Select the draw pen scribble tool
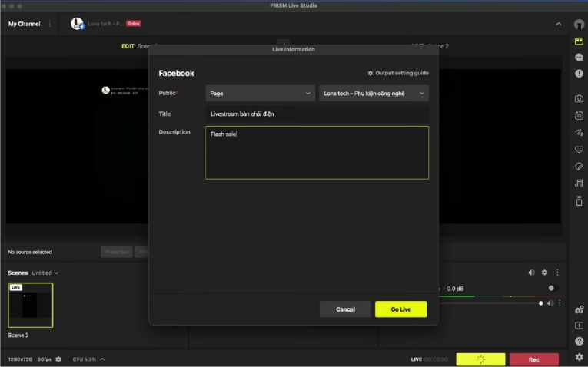Viewport: 588px width, 367px height. tap(579, 132)
